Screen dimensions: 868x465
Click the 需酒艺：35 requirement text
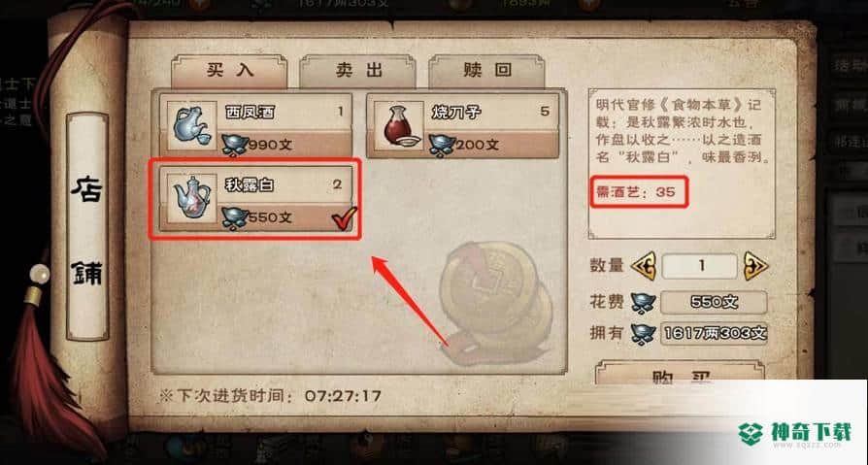tap(636, 192)
